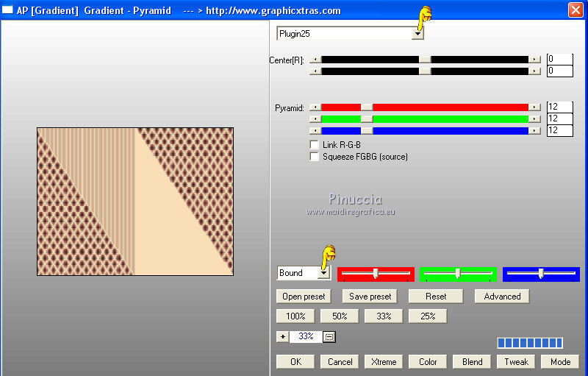The image size is (588, 376).
Task: Open the Advanced settings
Action: tap(502, 297)
